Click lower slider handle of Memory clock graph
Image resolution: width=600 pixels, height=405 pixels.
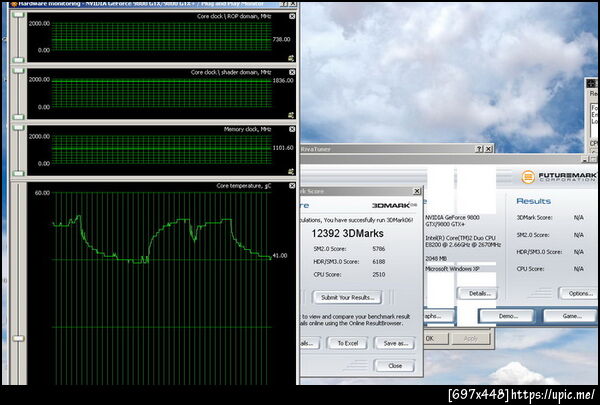pyautogui.click(x=18, y=173)
